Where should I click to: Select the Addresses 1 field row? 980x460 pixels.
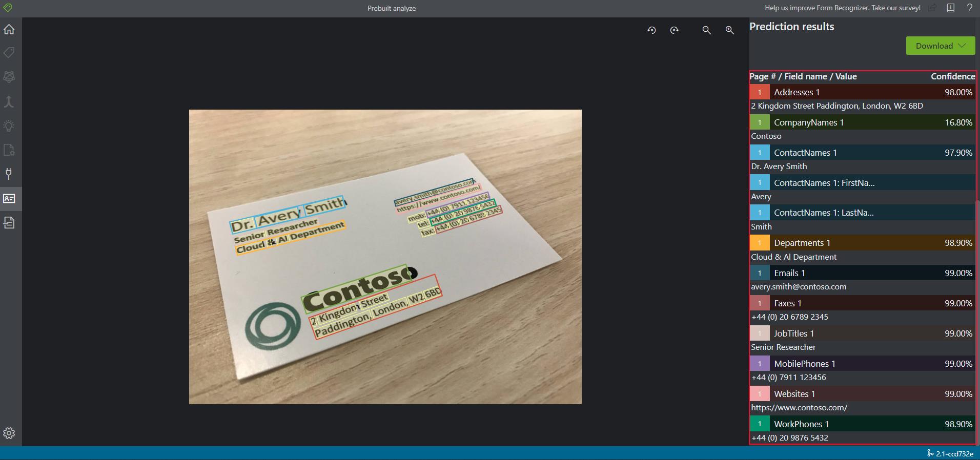click(862, 92)
